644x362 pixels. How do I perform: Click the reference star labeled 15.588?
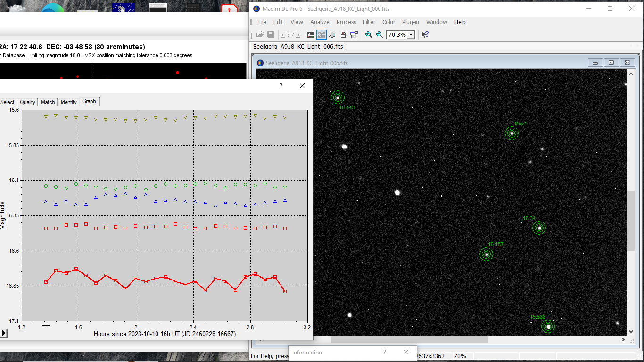pyautogui.click(x=548, y=327)
